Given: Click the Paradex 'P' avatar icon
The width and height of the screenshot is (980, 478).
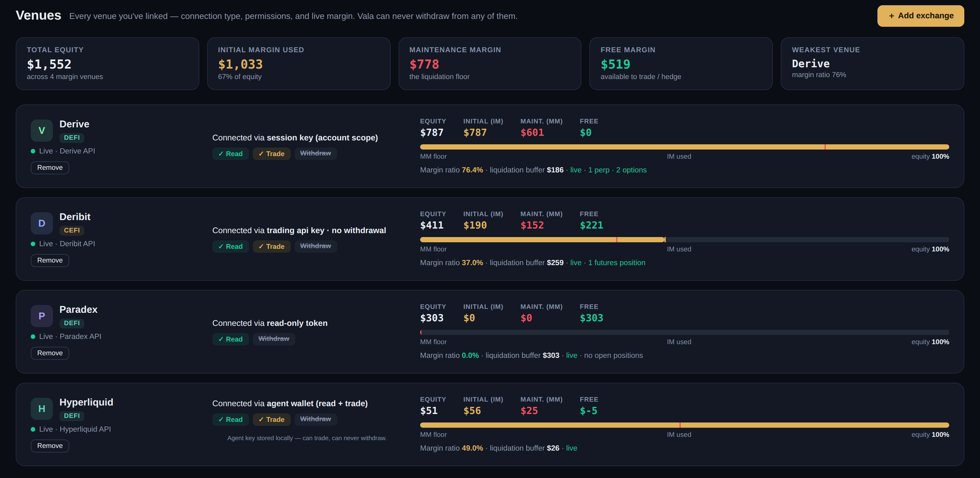Looking at the screenshot, I should tap(42, 316).
